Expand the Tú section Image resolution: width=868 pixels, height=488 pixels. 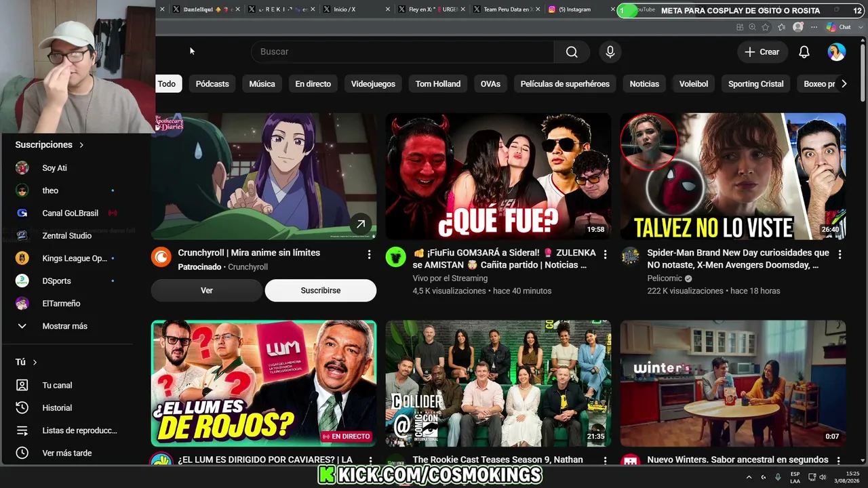[26, 362]
